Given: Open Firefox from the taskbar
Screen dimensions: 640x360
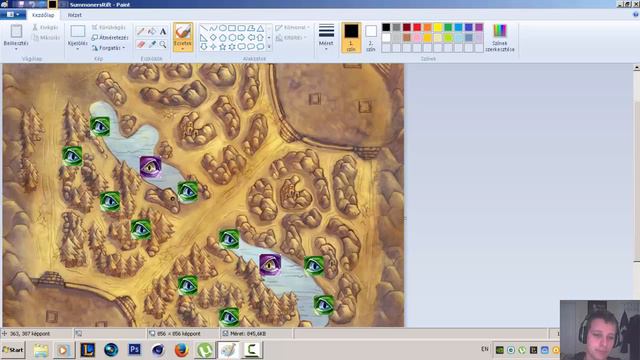Looking at the screenshot, I should 181,350.
